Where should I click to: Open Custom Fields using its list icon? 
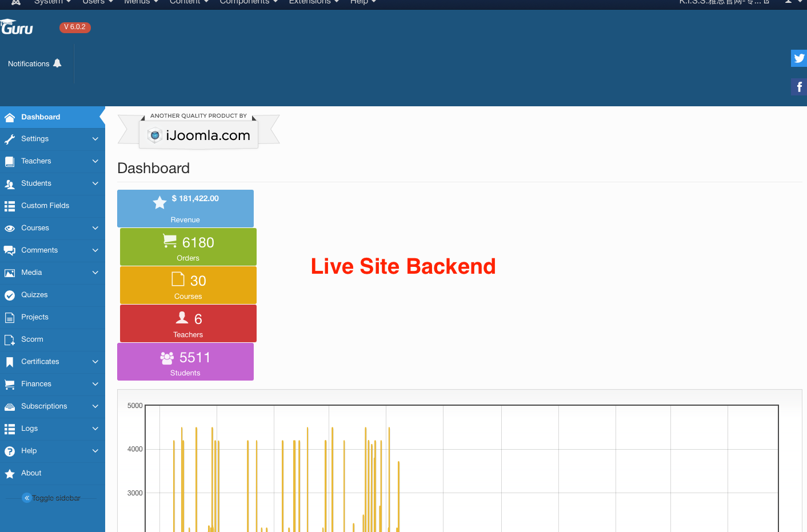tap(10, 206)
